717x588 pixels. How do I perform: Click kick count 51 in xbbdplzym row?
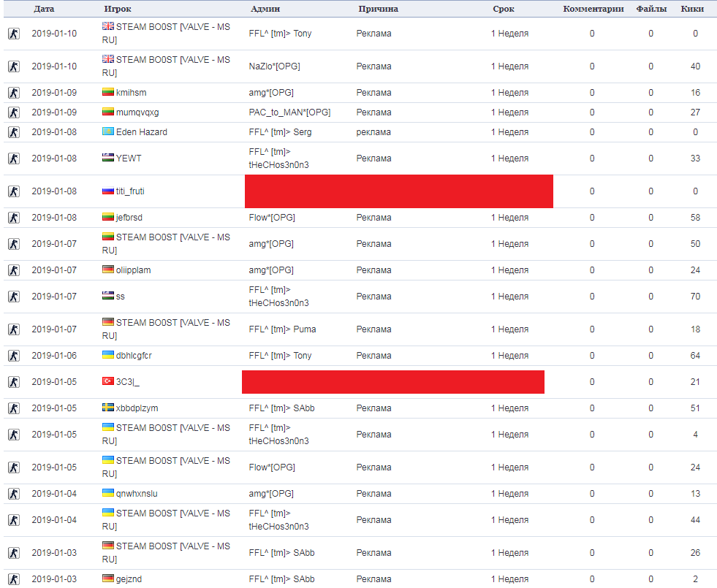click(695, 408)
